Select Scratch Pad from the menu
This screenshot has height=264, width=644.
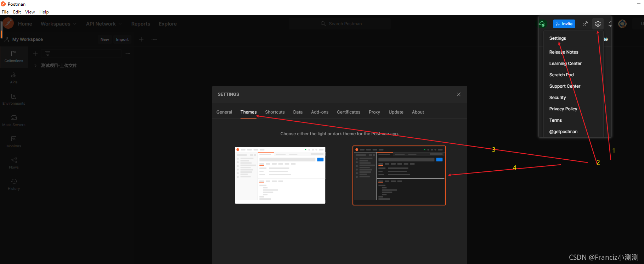(x=561, y=75)
